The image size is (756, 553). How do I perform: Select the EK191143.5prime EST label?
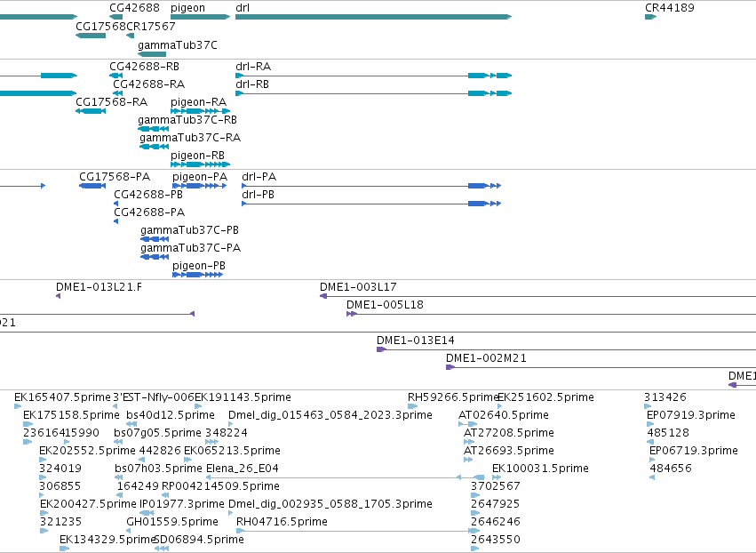click(x=243, y=397)
